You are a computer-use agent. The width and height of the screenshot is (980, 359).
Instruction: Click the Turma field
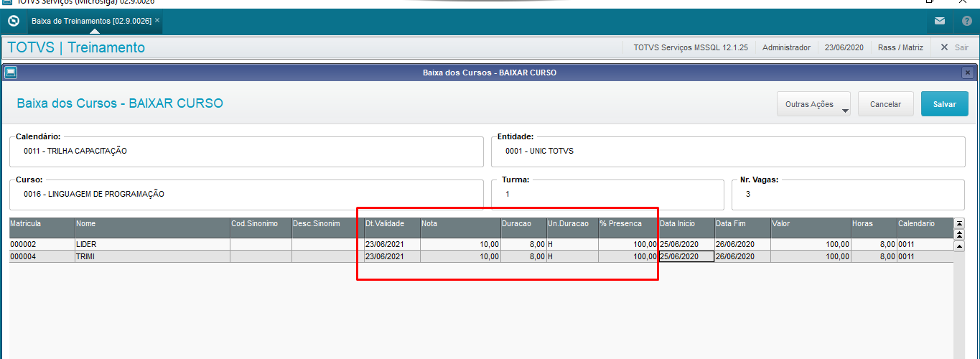click(x=607, y=194)
